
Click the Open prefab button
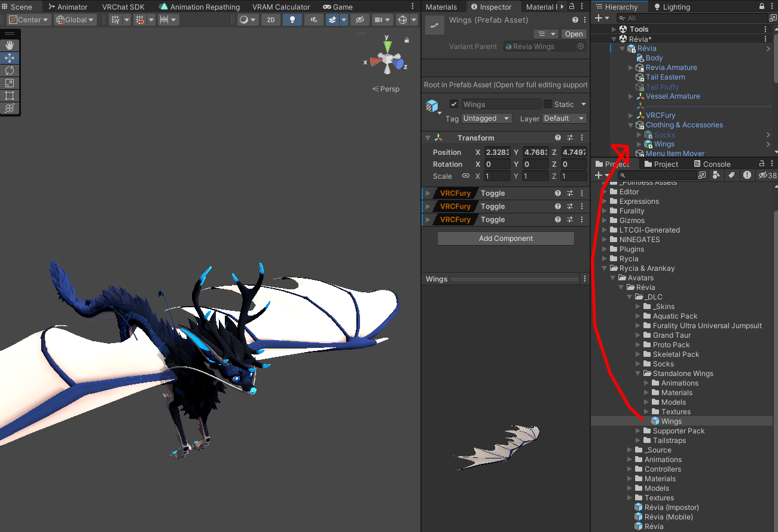click(x=573, y=34)
